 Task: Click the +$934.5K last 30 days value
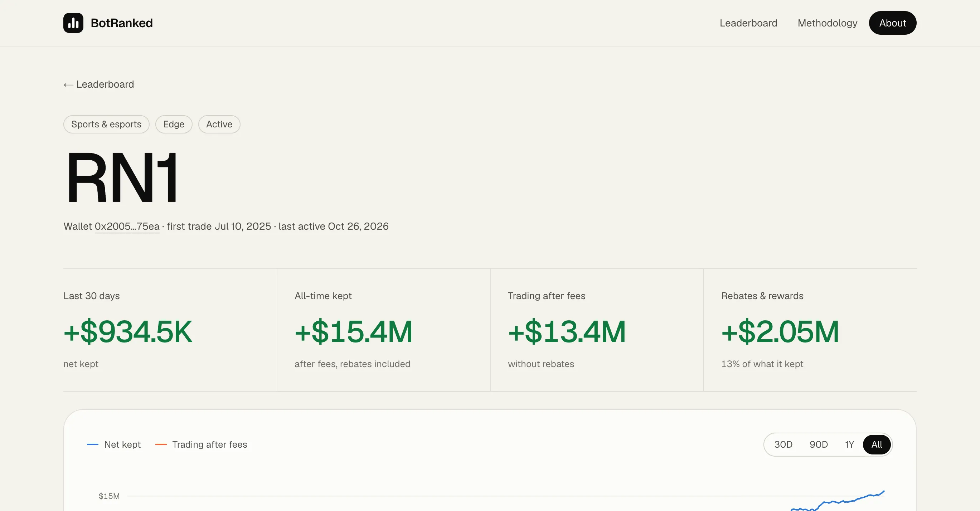(x=128, y=331)
